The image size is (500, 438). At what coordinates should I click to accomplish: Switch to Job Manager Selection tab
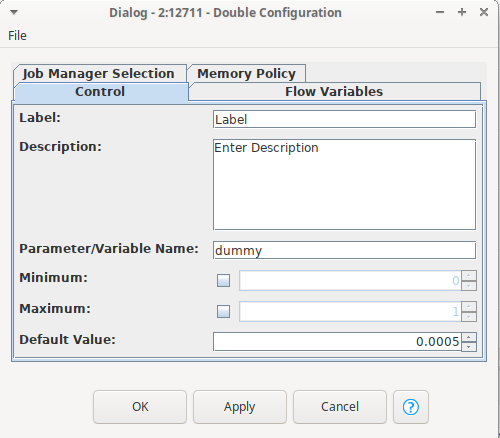[99, 73]
